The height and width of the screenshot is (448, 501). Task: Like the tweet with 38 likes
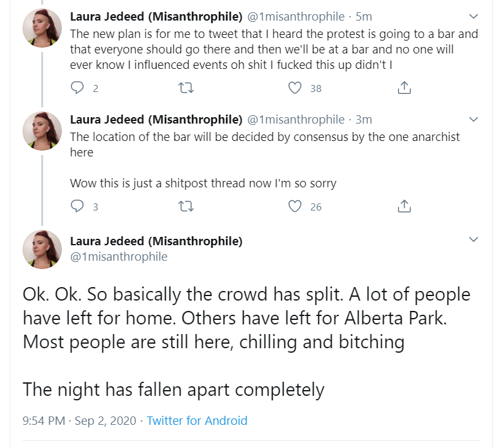294,88
